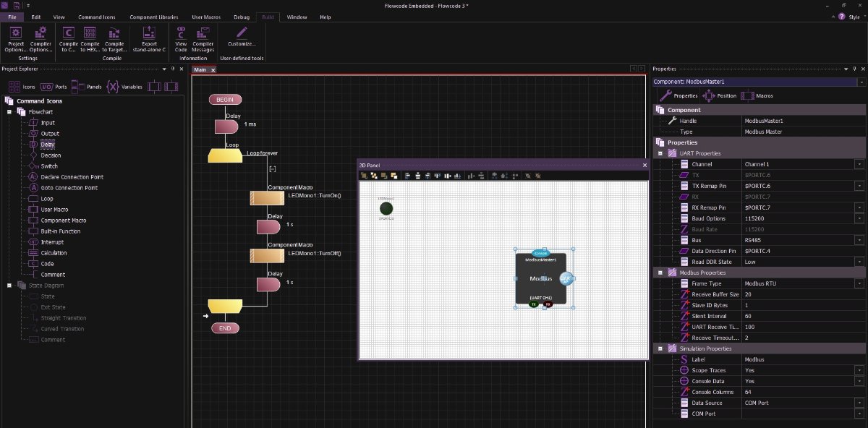
Task: Open Window menu
Action: click(x=297, y=17)
